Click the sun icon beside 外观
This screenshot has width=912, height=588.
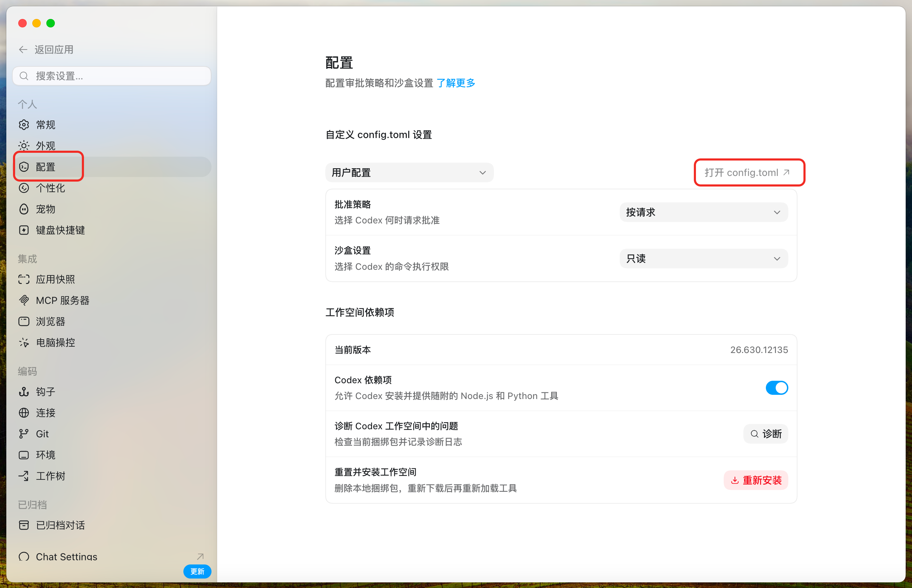coord(24,146)
